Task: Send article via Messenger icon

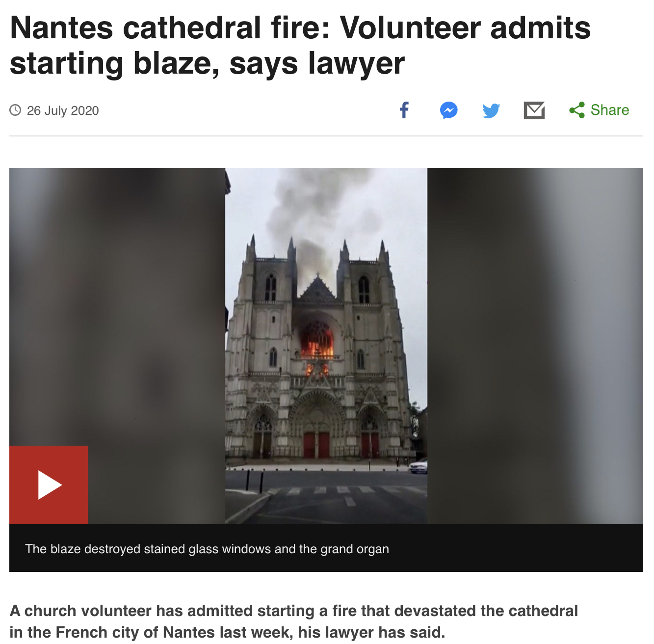Action: point(448,110)
